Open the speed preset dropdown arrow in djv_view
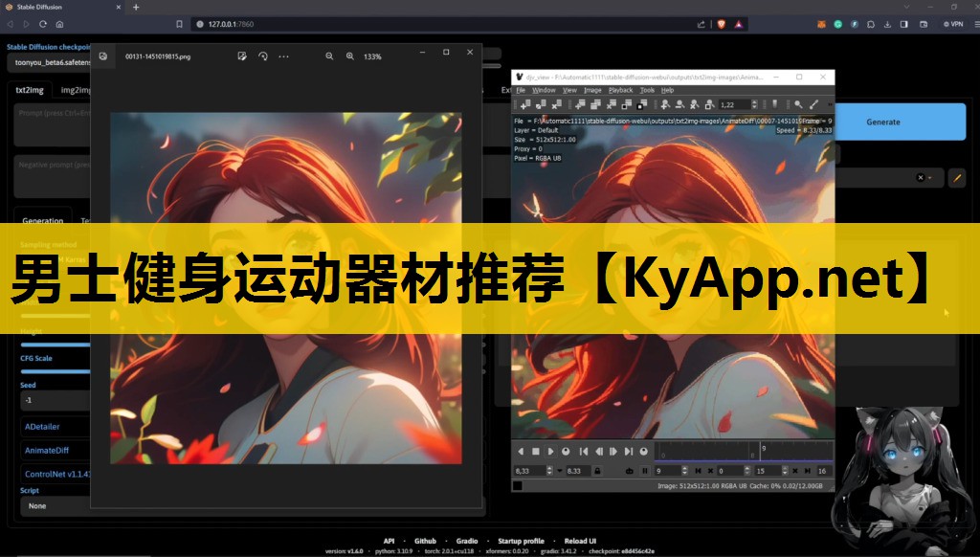Image resolution: width=980 pixels, height=557 pixels. click(x=559, y=471)
